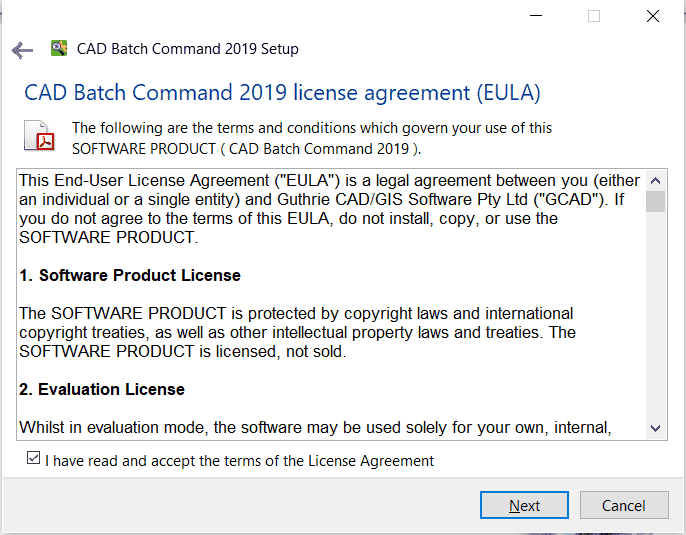The width and height of the screenshot is (686, 535).
Task: Go back using the left arrow icon
Action: point(22,50)
